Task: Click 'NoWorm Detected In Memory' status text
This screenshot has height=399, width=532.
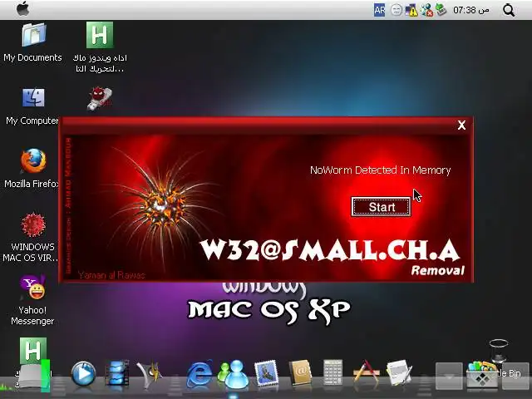Action: click(x=381, y=170)
